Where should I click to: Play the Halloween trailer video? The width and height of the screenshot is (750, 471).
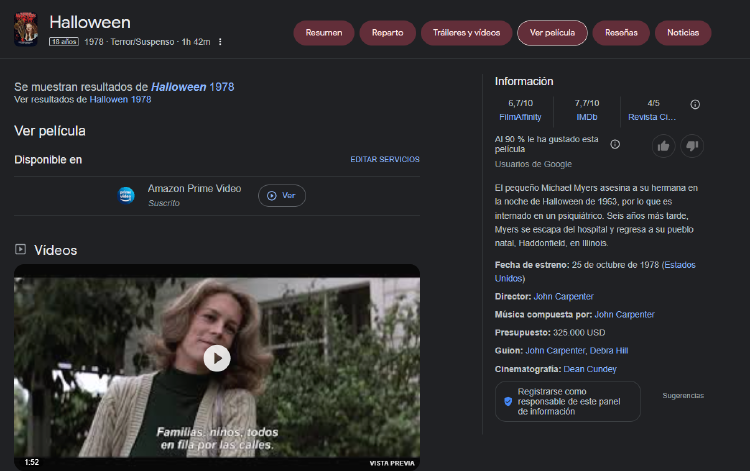[x=217, y=358]
